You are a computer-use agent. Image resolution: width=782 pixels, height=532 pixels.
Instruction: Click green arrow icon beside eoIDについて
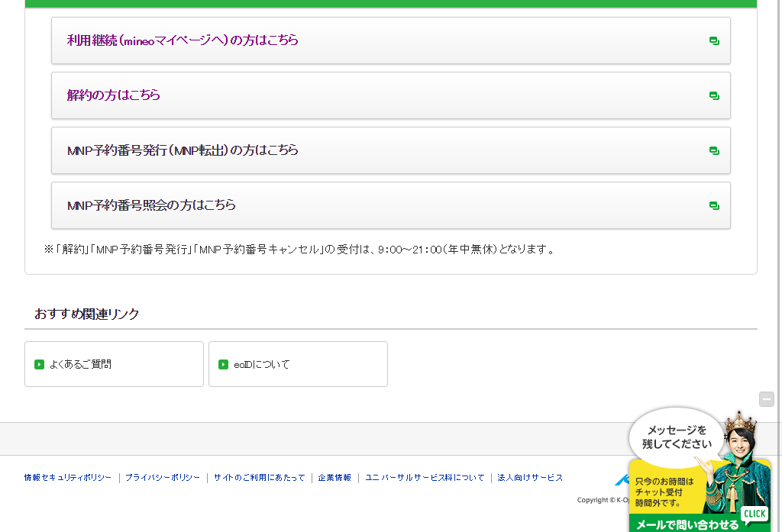tap(224, 365)
